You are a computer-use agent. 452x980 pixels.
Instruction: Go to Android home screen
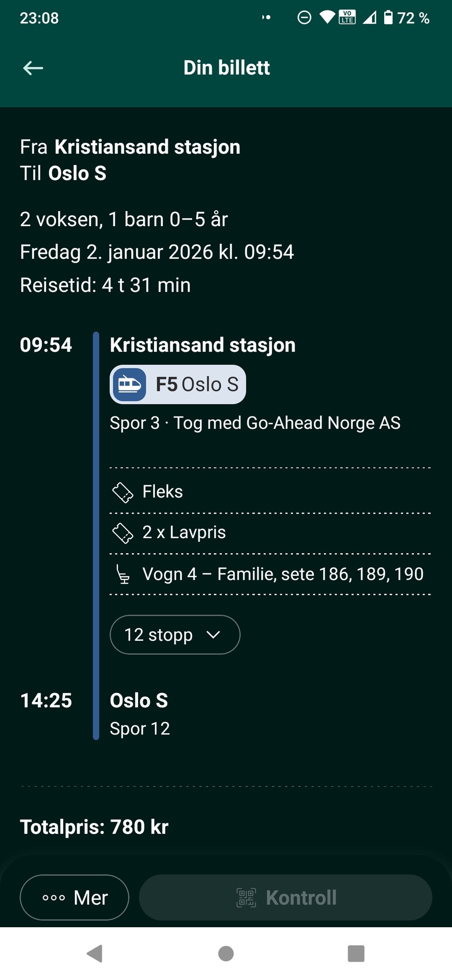pyautogui.click(x=226, y=954)
